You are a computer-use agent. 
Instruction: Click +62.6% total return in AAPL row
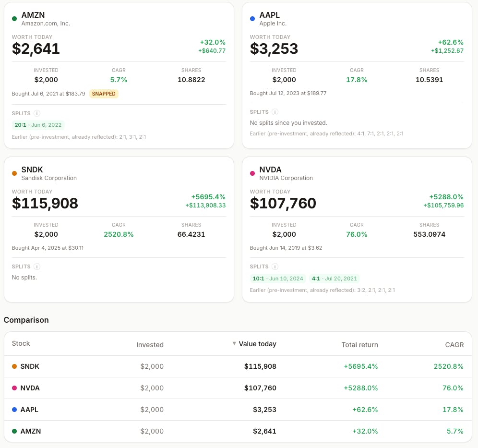365,410
